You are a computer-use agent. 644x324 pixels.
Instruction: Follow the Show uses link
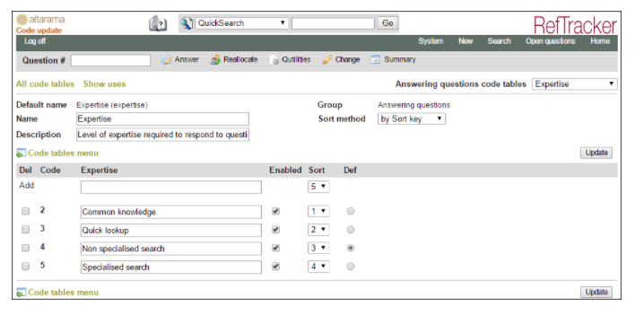(x=104, y=83)
